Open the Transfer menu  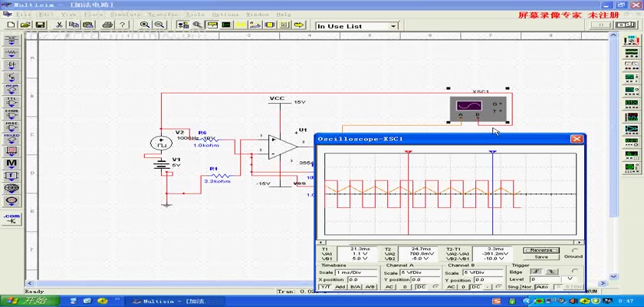click(163, 15)
